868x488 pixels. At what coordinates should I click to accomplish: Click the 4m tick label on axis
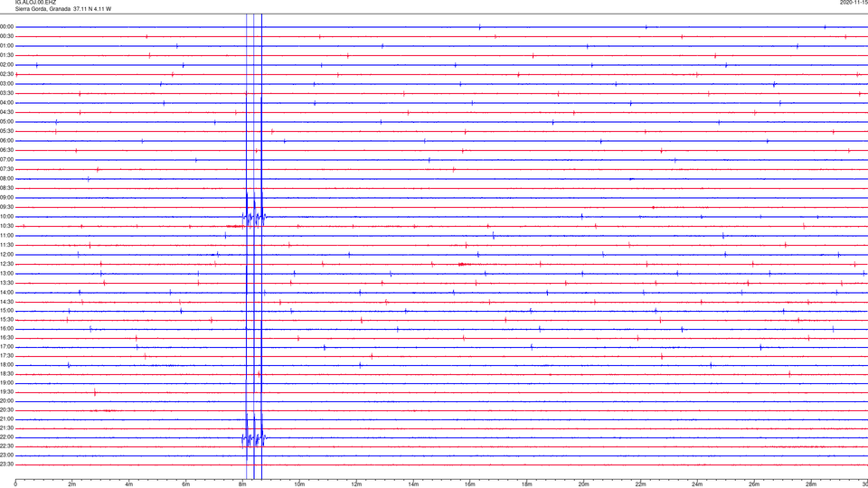tap(129, 484)
